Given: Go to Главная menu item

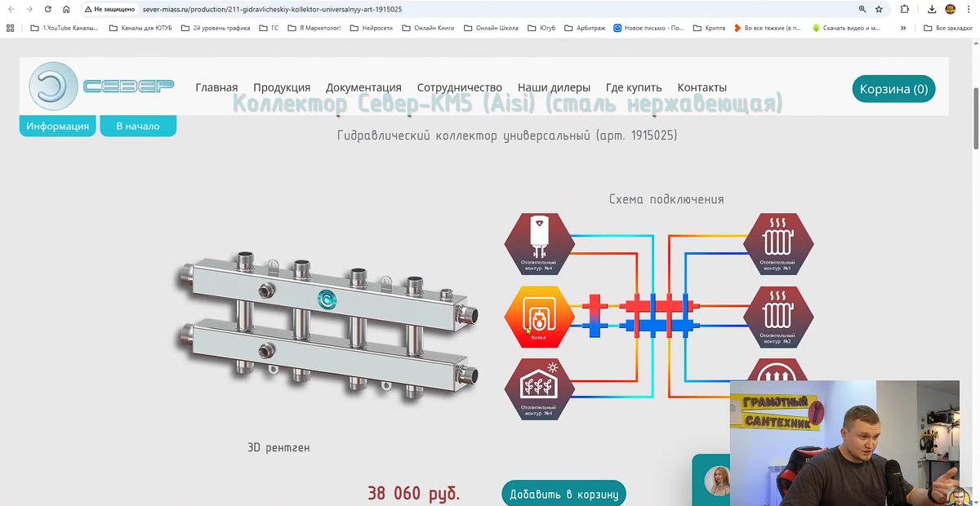Looking at the screenshot, I should [x=216, y=87].
